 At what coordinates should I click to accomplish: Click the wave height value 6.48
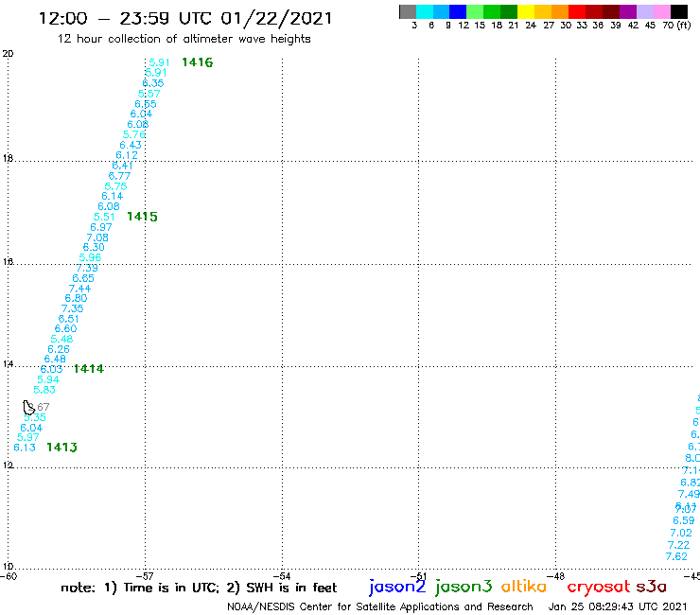(x=55, y=360)
